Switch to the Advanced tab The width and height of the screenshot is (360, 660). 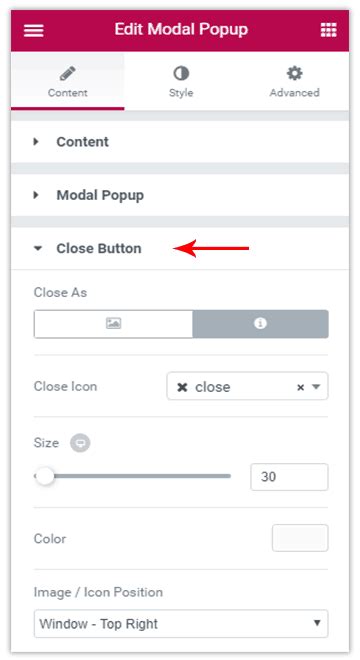coord(294,82)
